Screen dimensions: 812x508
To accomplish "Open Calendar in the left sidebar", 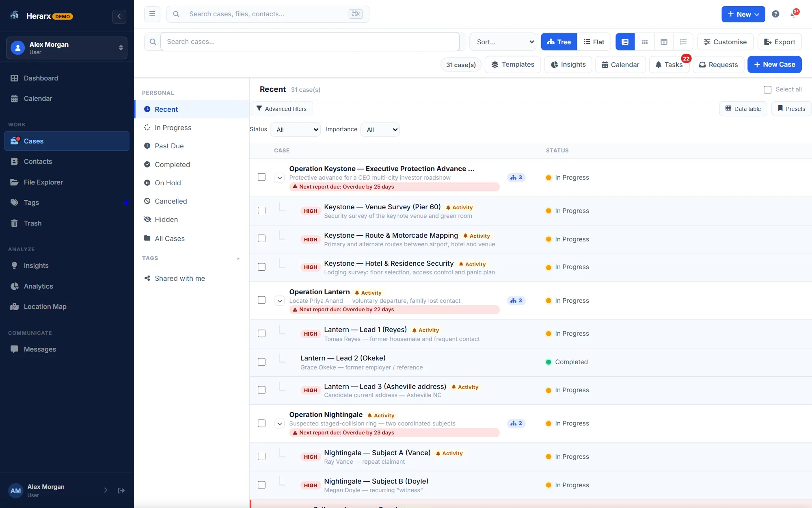I will pyautogui.click(x=67, y=98).
